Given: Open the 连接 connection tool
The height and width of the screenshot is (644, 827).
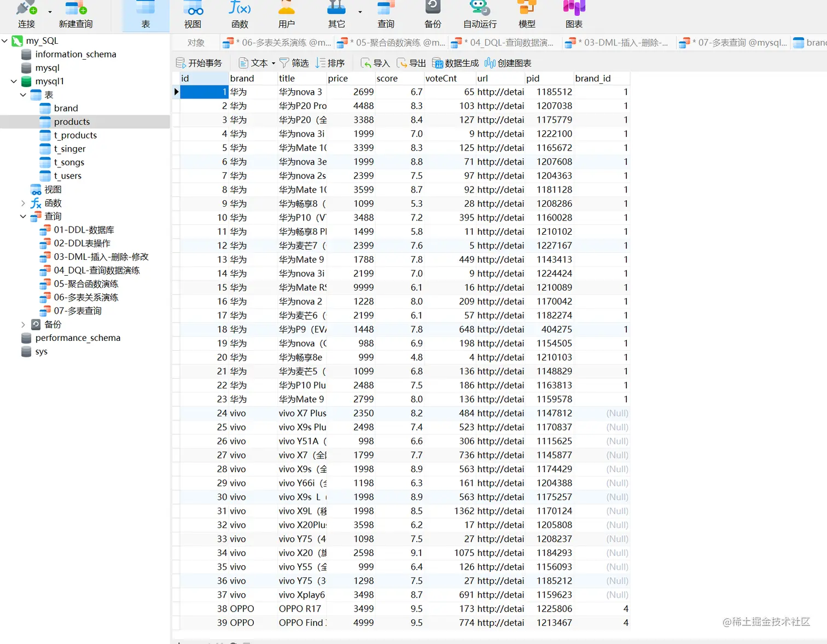Looking at the screenshot, I should click(x=26, y=15).
